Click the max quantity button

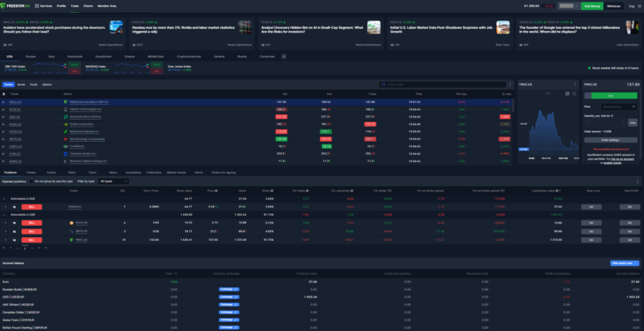click(x=633, y=123)
